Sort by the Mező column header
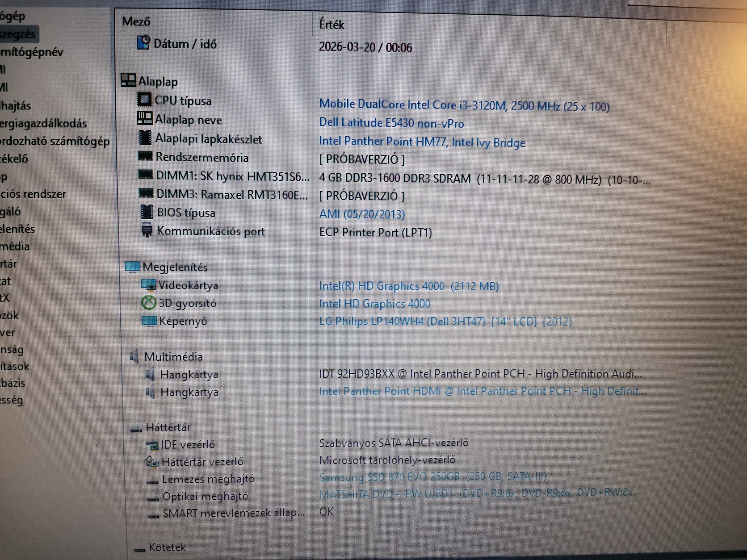 coord(136,21)
